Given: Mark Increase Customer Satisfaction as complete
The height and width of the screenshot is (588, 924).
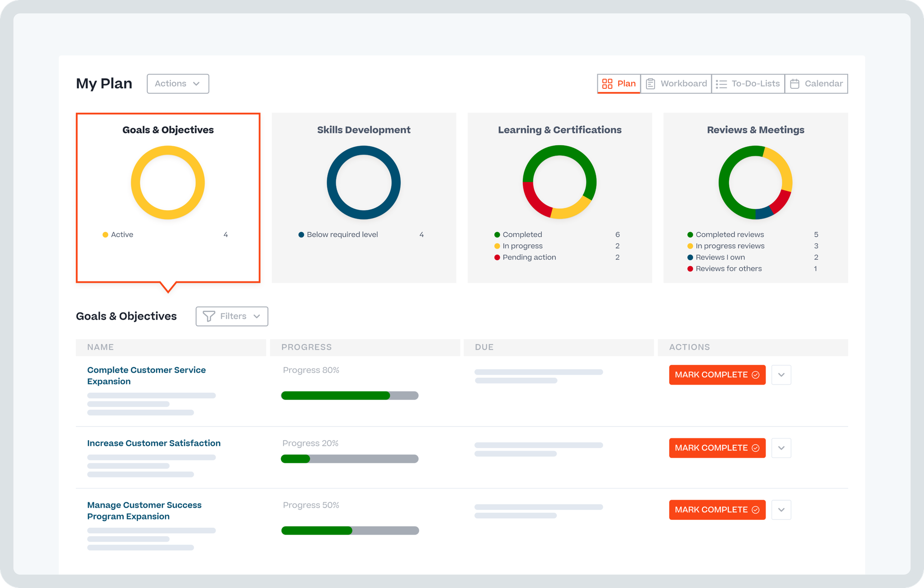Looking at the screenshot, I should coord(716,448).
